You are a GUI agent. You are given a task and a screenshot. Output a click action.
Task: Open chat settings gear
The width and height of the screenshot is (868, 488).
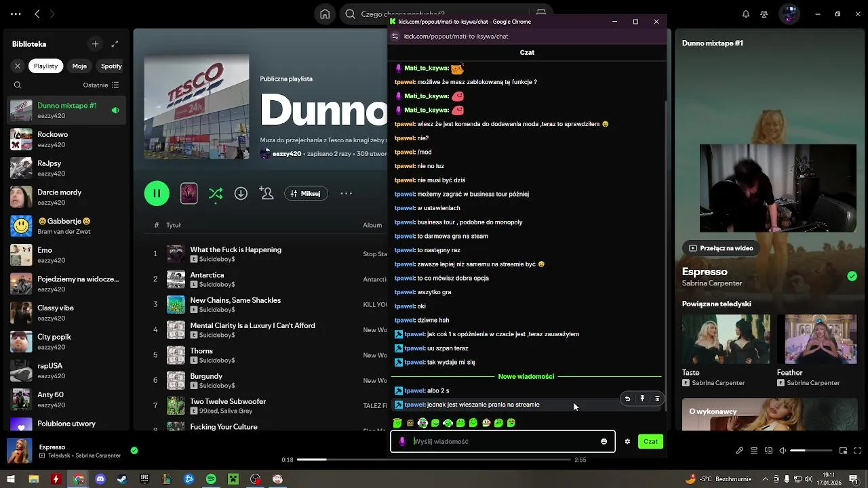point(627,441)
